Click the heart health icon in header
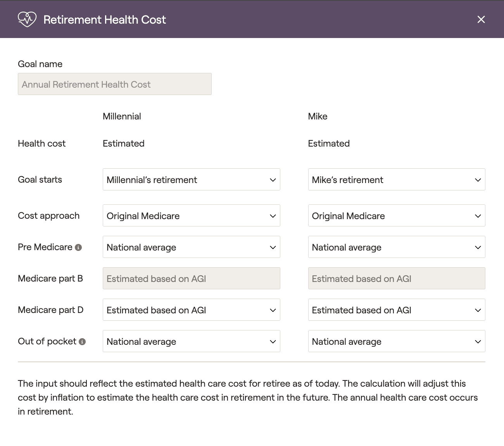This screenshot has width=504, height=446. [27, 19]
